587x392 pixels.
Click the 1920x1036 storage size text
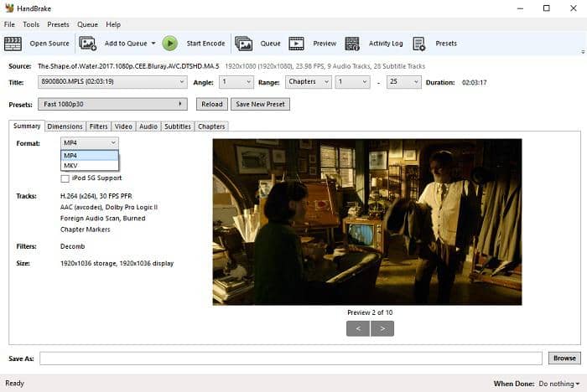coord(117,263)
